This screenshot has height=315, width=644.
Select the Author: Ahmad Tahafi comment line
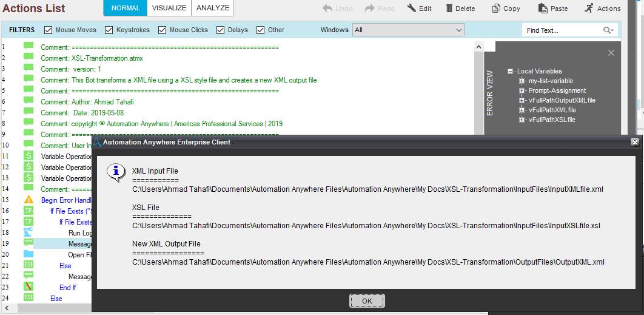pyautogui.click(x=87, y=102)
